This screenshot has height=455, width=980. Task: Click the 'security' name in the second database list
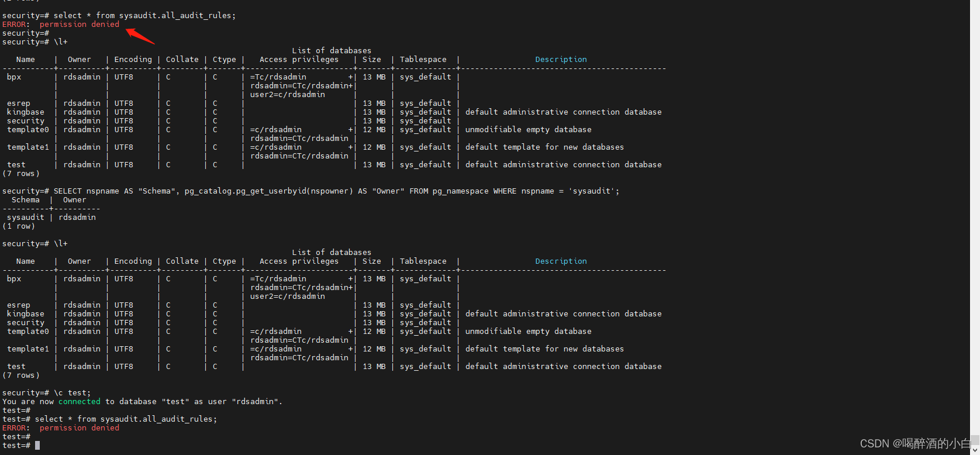(x=26, y=323)
